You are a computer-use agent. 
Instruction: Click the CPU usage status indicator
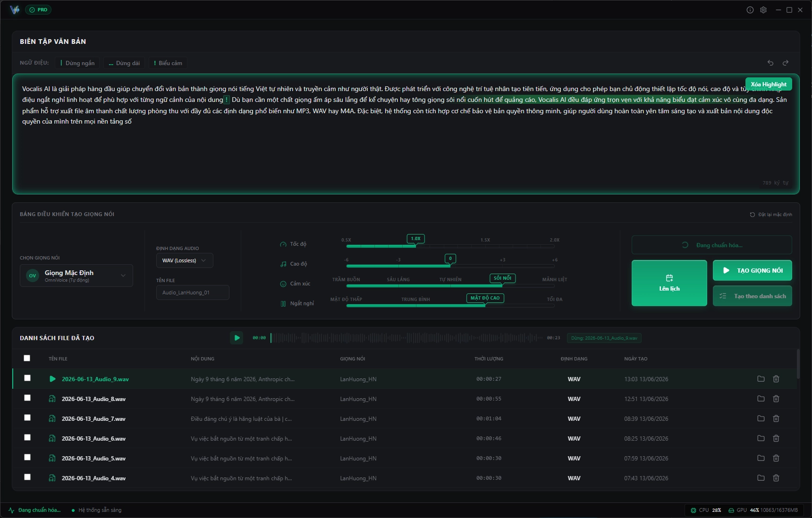click(x=706, y=510)
